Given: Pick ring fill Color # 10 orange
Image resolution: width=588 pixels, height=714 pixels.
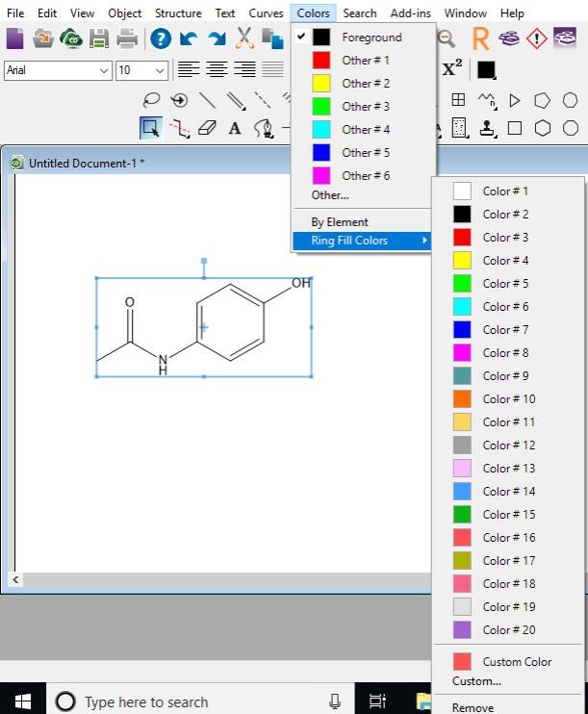Looking at the screenshot, I should tap(508, 399).
